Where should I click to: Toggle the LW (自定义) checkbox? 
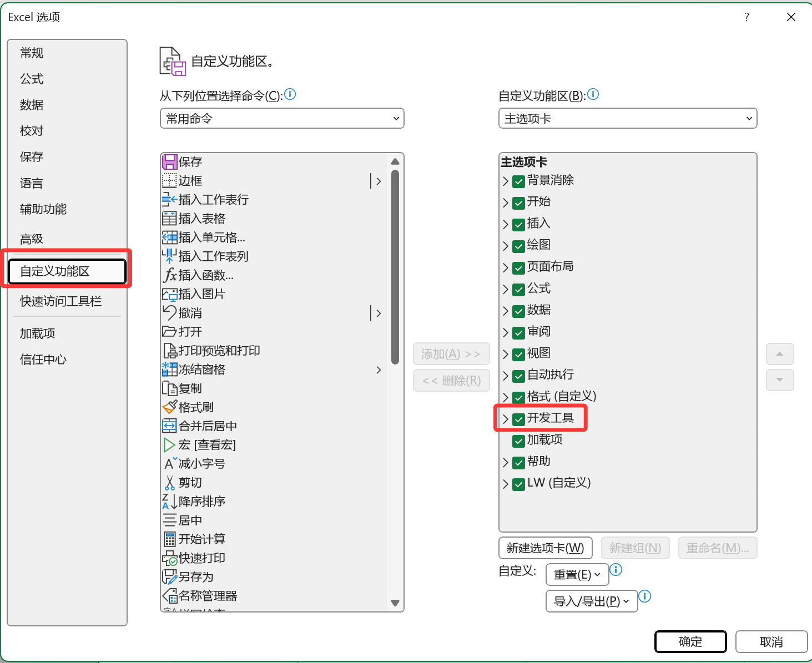click(x=518, y=484)
